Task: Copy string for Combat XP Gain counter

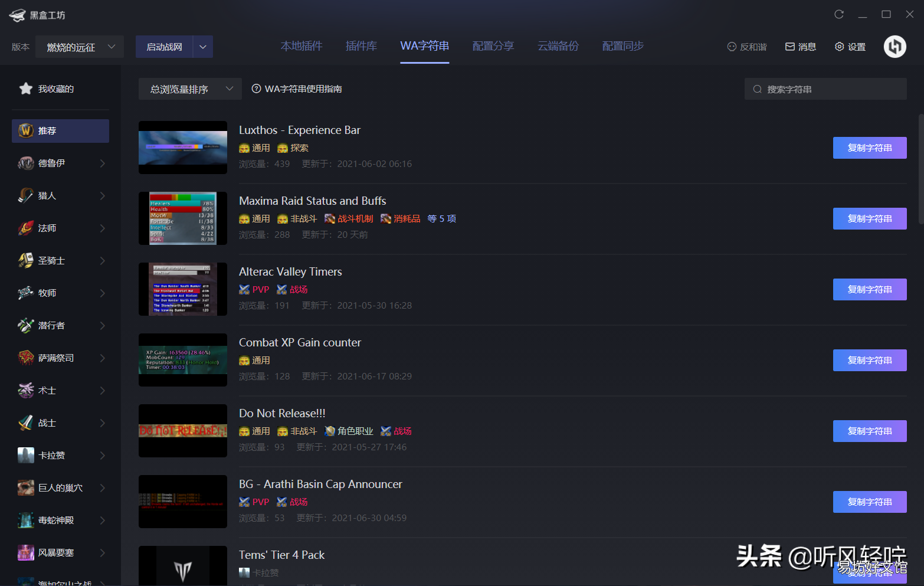Action: click(870, 360)
